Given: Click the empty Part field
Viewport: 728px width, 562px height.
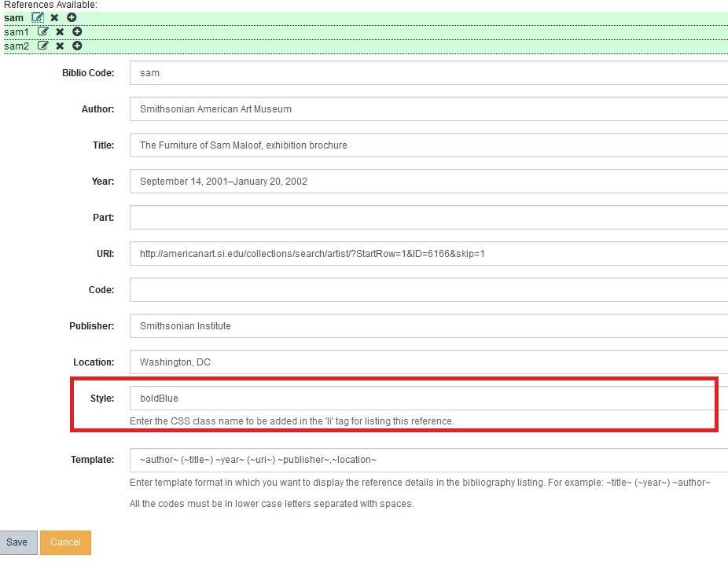Looking at the screenshot, I should coord(428,218).
